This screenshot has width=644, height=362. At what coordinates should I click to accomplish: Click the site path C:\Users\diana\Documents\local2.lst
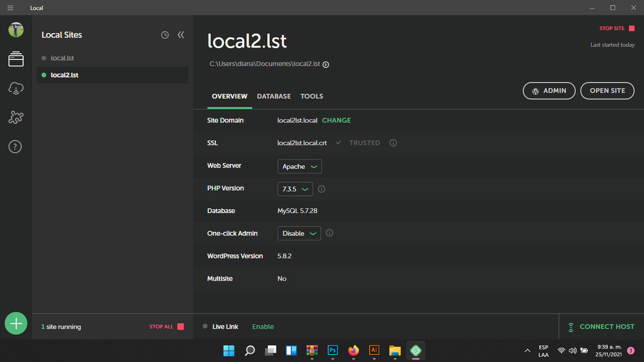[265, 64]
